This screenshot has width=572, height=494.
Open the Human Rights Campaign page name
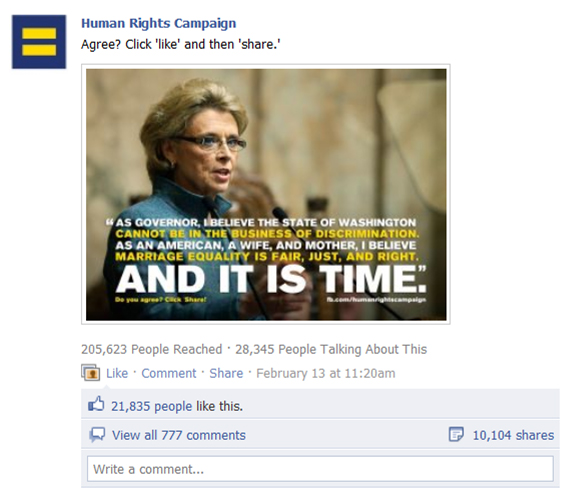coord(158,23)
